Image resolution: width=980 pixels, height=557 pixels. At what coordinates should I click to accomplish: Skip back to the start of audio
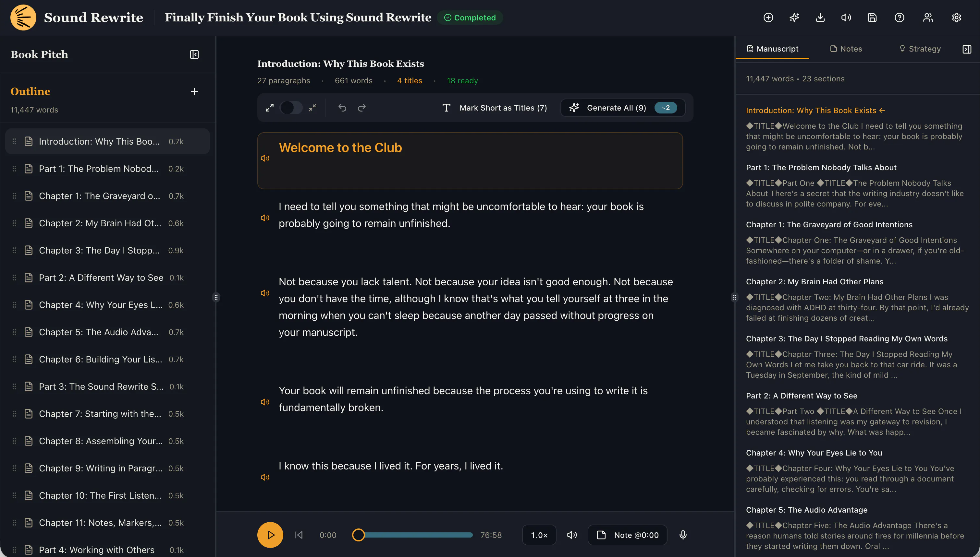click(x=299, y=535)
